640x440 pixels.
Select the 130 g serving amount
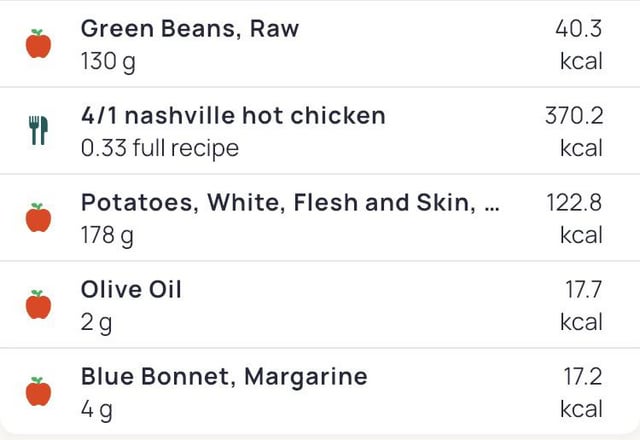click(x=108, y=62)
